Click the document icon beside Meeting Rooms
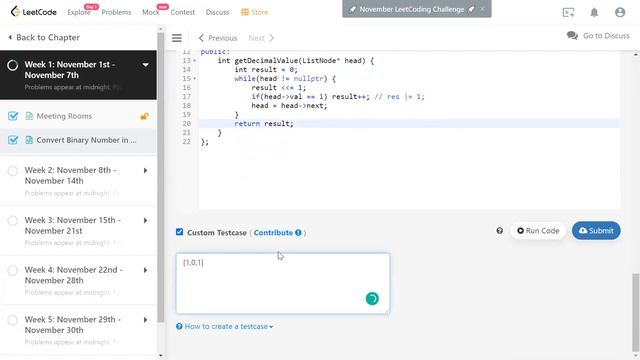The height and width of the screenshot is (360, 640). click(29, 116)
